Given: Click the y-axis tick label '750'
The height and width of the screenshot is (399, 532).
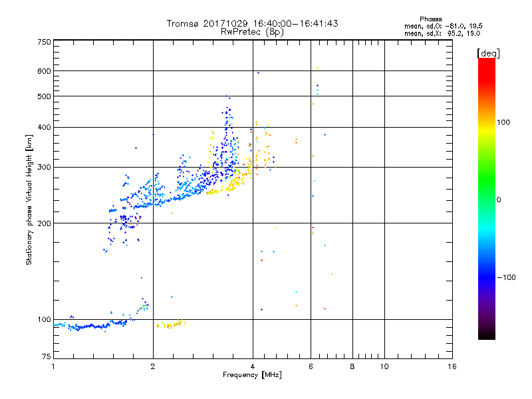Looking at the screenshot, I should click(44, 42).
